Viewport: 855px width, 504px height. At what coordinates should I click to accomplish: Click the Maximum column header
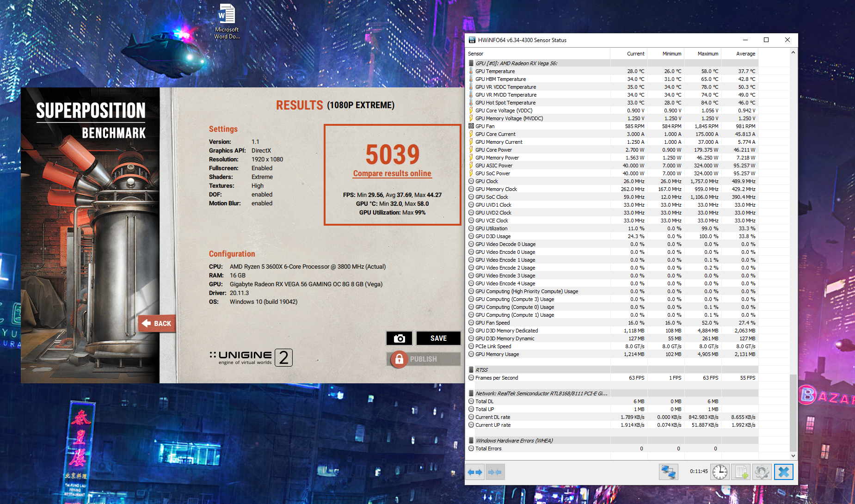703,54
